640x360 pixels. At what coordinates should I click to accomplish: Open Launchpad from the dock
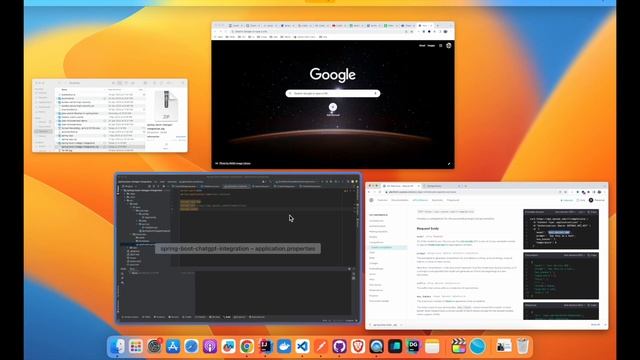136,346
